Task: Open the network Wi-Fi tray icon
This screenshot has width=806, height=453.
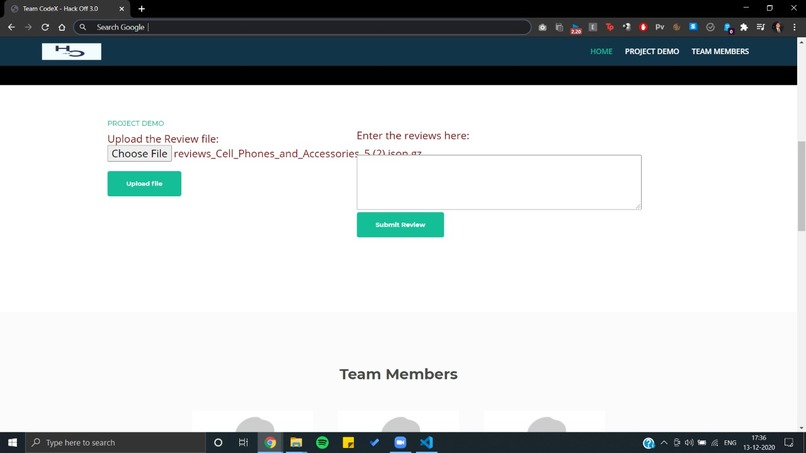Action: [x=715, y=443]
